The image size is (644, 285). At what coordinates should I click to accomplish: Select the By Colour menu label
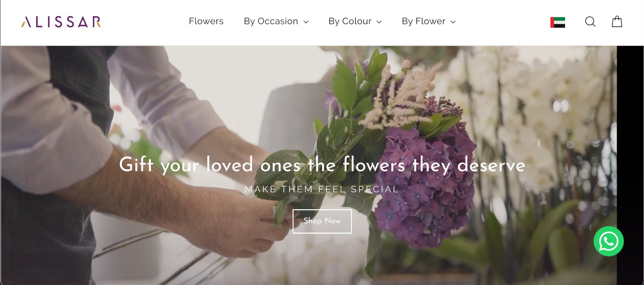(350, 21)
